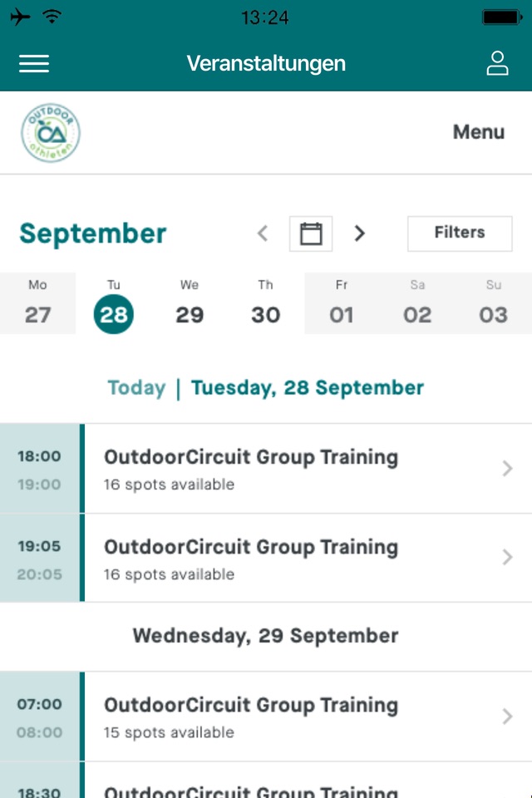532x798 pixels.
Task: Select Saturday 02 in week strip
Action: tap(417, 304)
